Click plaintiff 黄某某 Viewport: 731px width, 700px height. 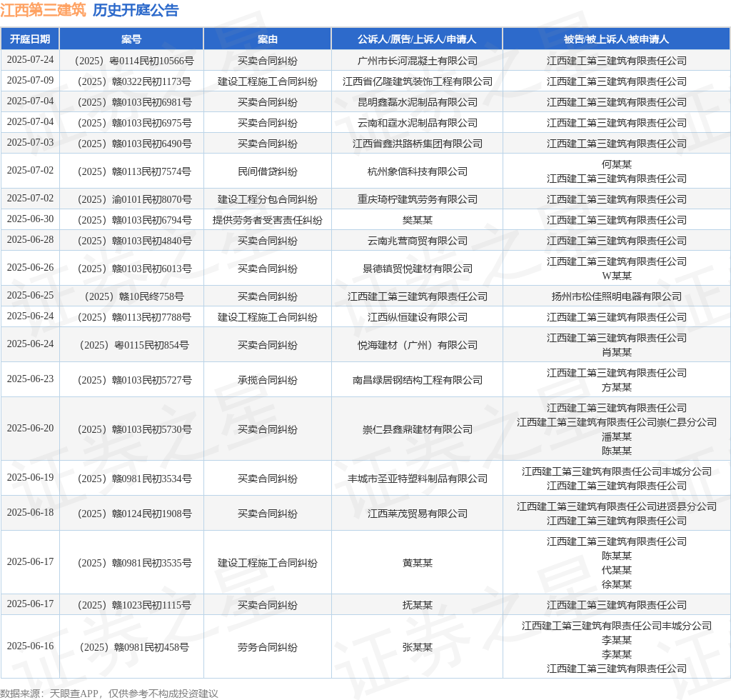coord(417,563)
